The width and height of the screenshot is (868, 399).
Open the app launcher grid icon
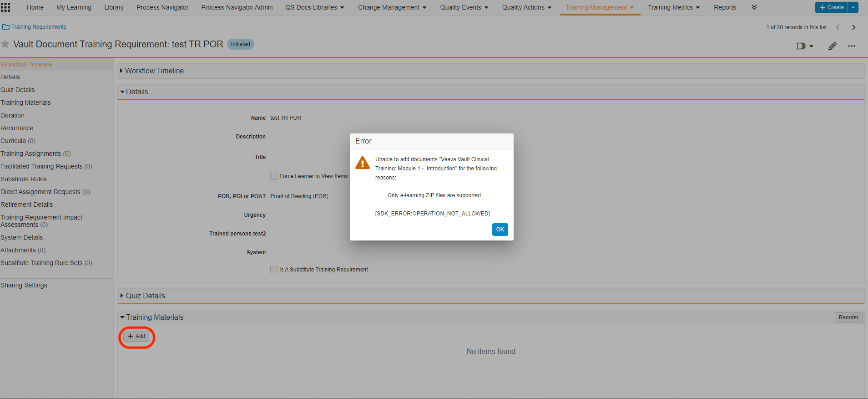tap(5, 7)
